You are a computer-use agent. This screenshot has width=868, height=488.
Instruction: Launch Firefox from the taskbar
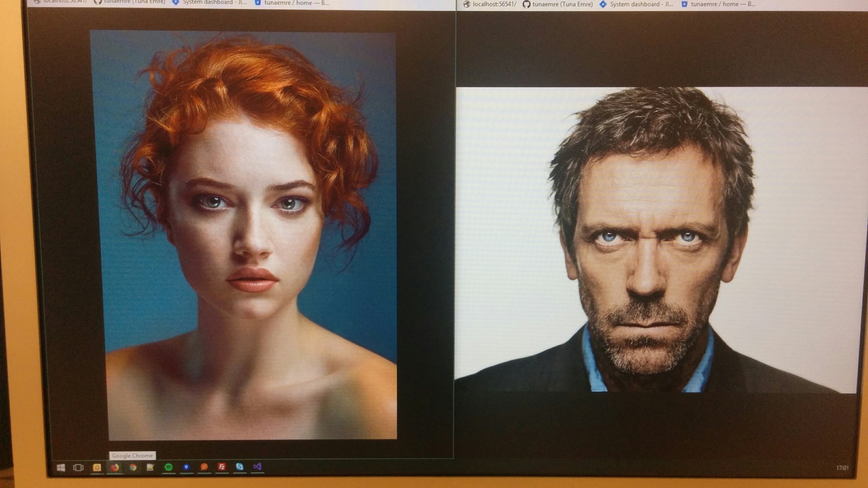pos(115,468)
